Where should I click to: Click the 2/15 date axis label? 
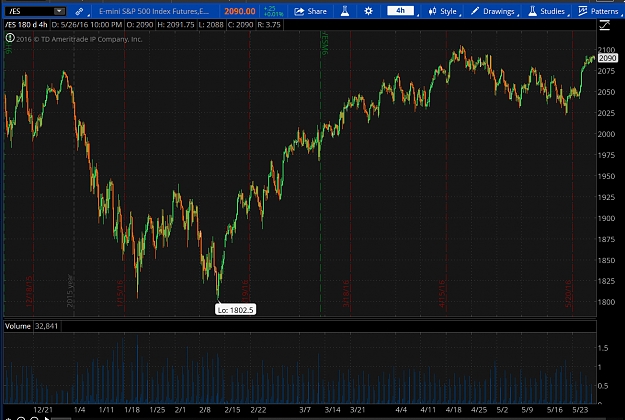coord(232,410)
